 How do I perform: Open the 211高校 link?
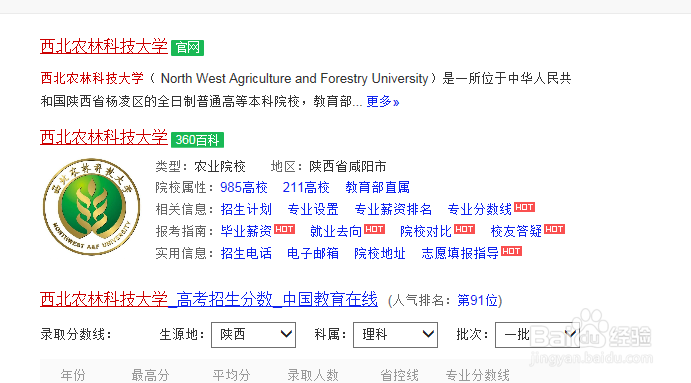click(306, 187)
